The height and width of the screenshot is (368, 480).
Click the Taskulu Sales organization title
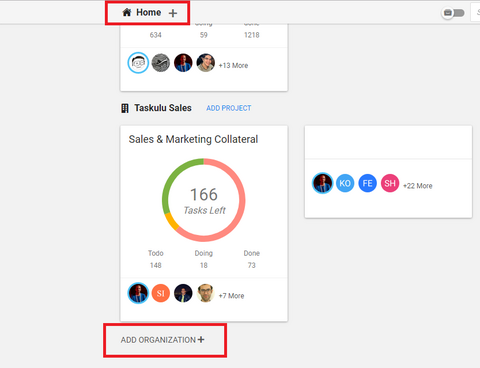[x=163, y=108]
